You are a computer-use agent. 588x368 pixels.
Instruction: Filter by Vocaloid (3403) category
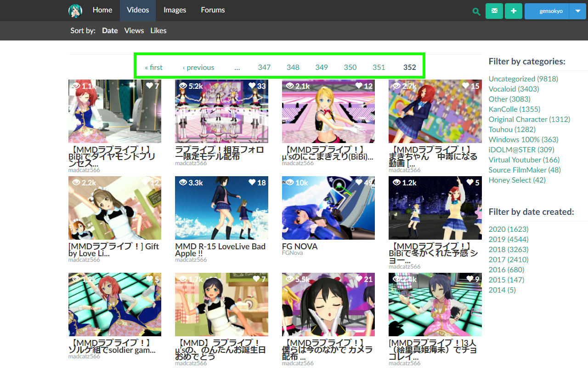(514, 89)
